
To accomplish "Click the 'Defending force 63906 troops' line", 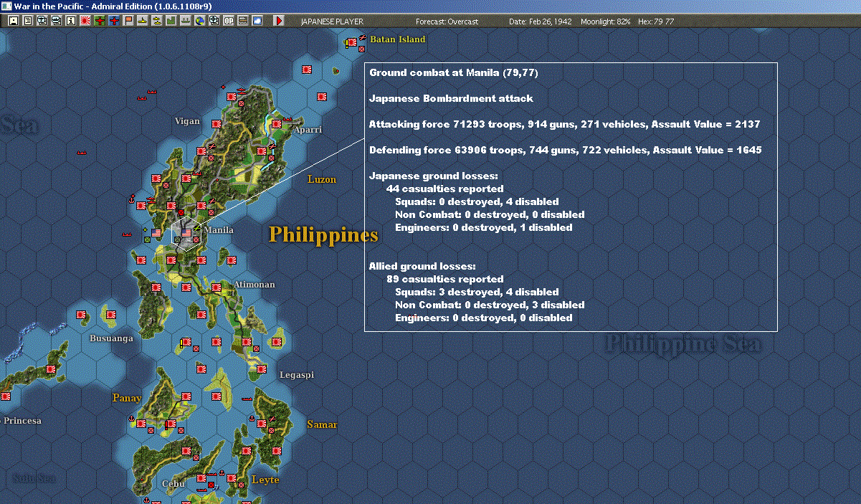I will pos(565,150).
